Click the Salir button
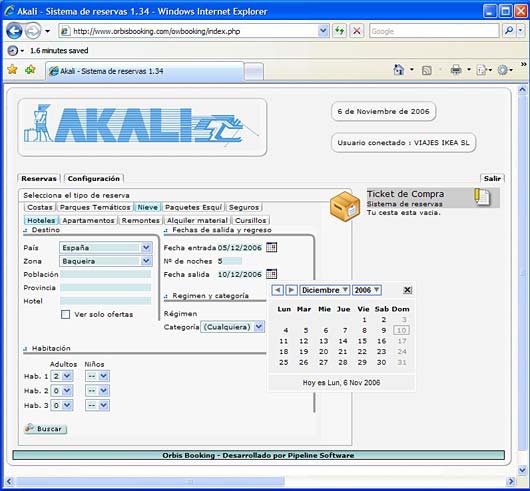 click(492, 178)
